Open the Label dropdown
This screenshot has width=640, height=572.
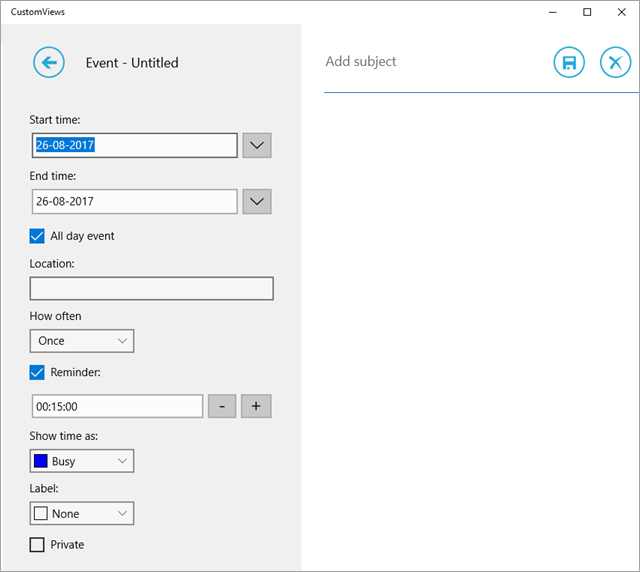pyautogui.click(x=82, y=513)
